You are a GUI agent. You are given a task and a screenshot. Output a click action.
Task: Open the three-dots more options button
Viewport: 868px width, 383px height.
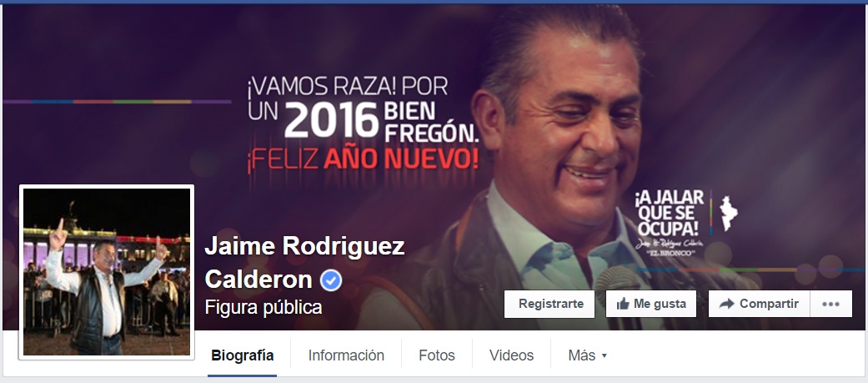(x=831, y=304)
